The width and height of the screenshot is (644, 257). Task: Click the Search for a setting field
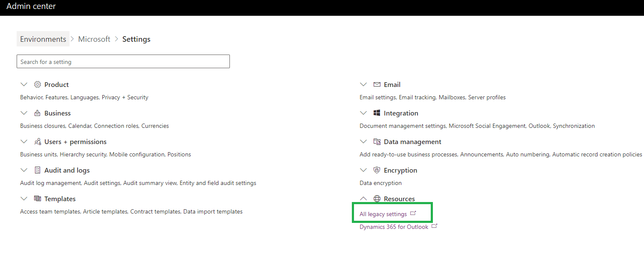123,61
